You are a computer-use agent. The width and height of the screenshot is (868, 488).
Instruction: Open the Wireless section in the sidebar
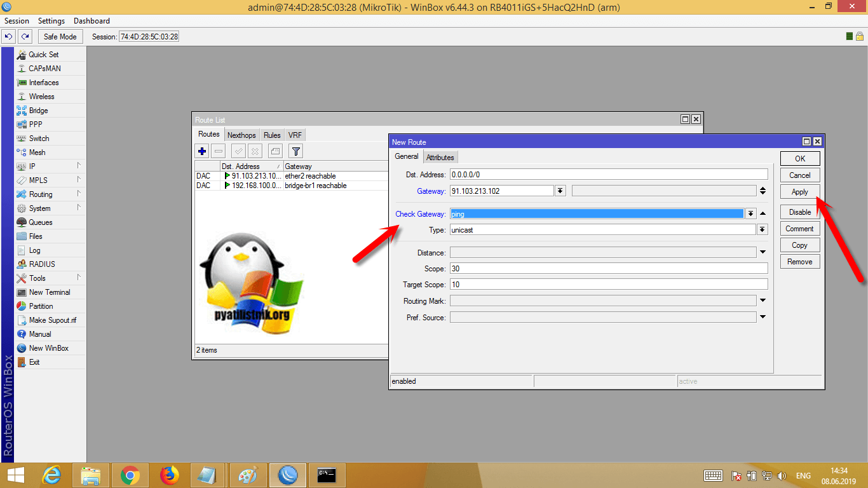41,97
